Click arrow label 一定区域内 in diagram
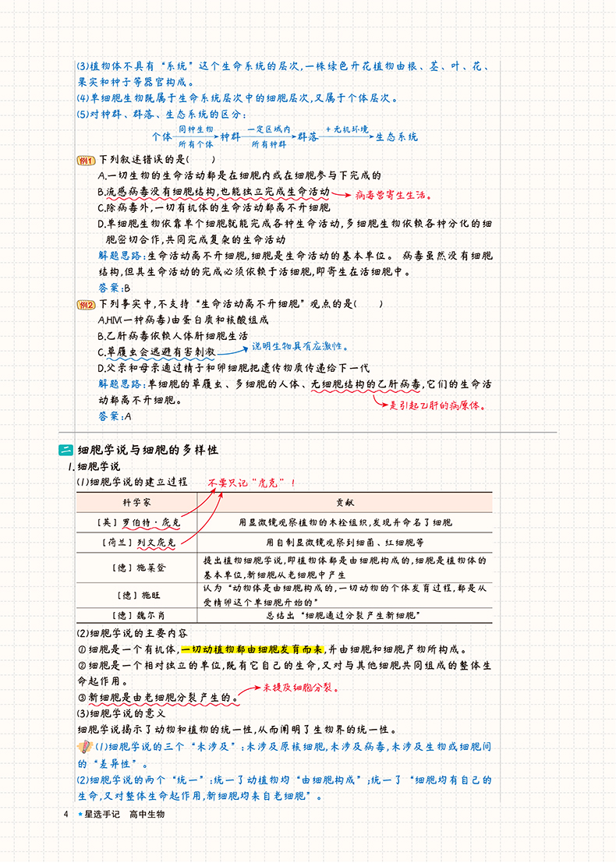The image size is (616, 863). [x=269, y=129]
